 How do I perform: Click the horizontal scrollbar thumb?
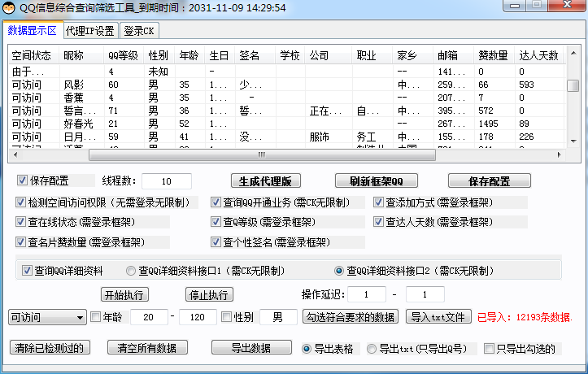click(x=262, y=154)
